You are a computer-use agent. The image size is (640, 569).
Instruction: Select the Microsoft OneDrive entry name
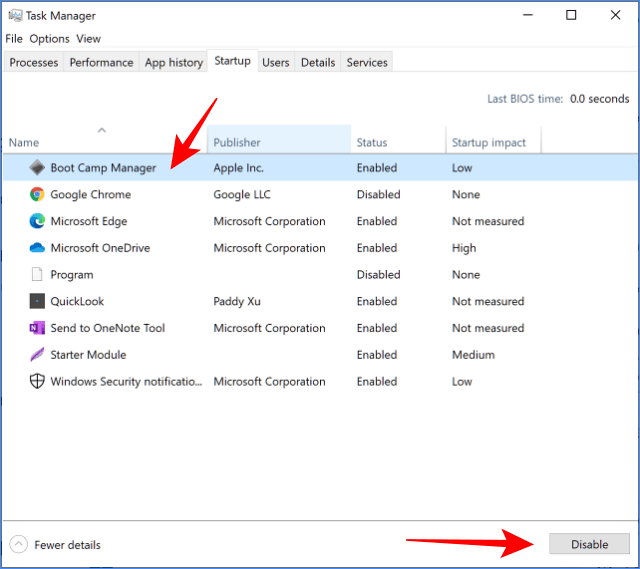point(100,248)
